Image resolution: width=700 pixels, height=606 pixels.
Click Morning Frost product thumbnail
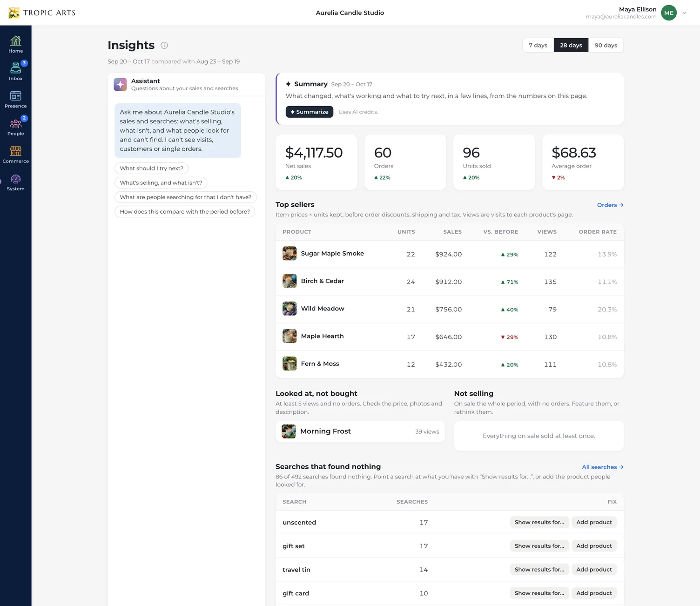[289, 431]
